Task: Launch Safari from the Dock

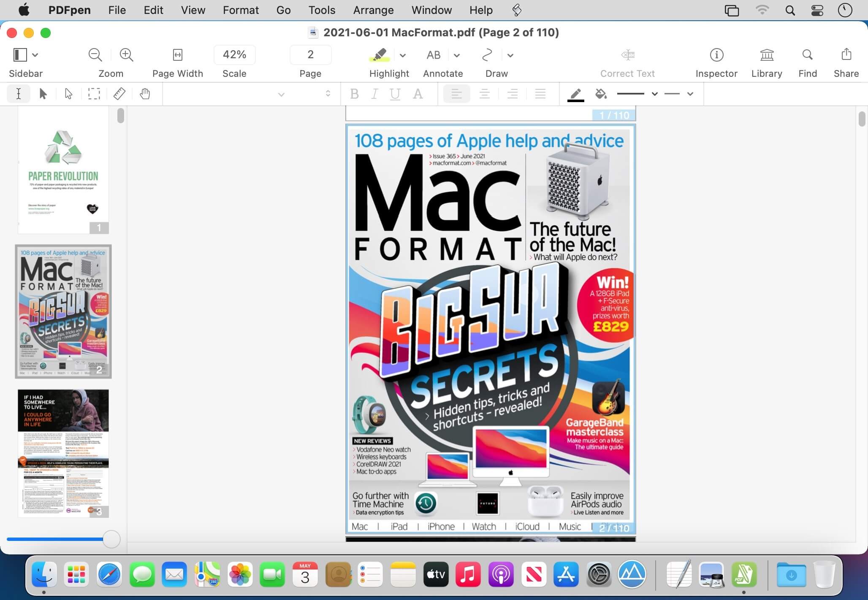Action: click(x=109, y=574)
